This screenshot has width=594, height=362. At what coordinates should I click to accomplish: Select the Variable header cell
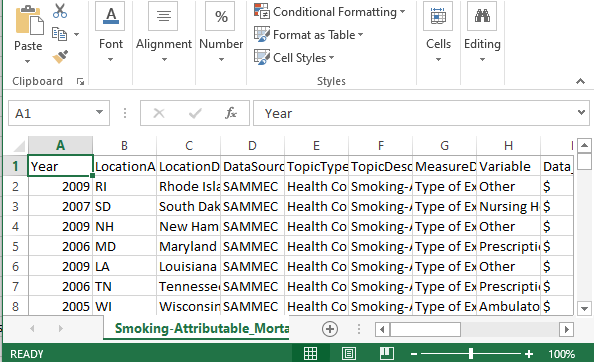(x=508, y=166)
